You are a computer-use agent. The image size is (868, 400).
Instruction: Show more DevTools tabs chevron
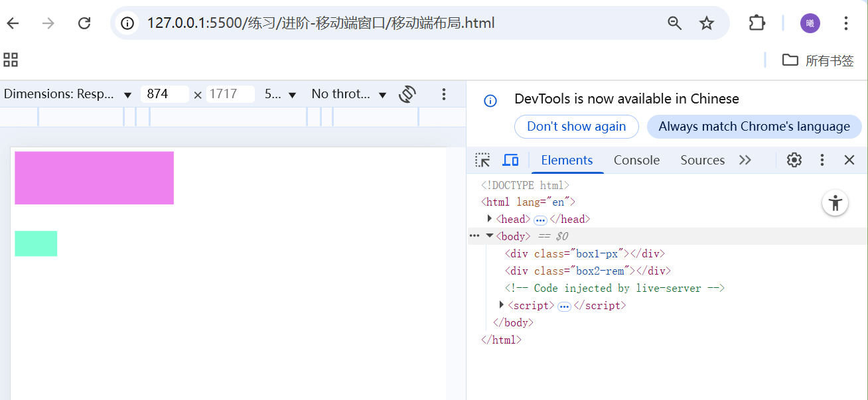point(745,160)
